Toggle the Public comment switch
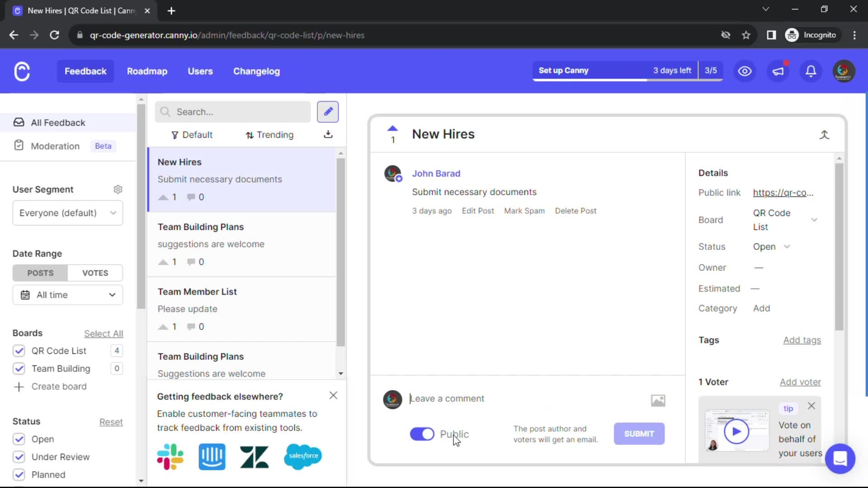 coord(422,434)
